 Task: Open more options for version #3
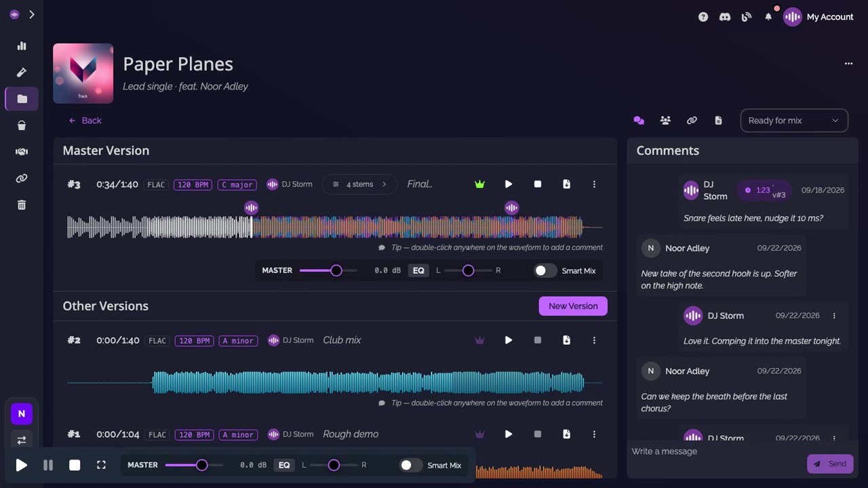point(594,184)
